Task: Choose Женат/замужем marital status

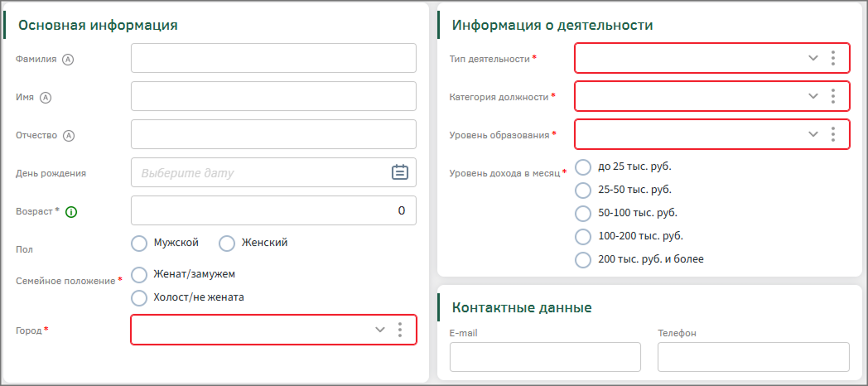Action: 139,274
